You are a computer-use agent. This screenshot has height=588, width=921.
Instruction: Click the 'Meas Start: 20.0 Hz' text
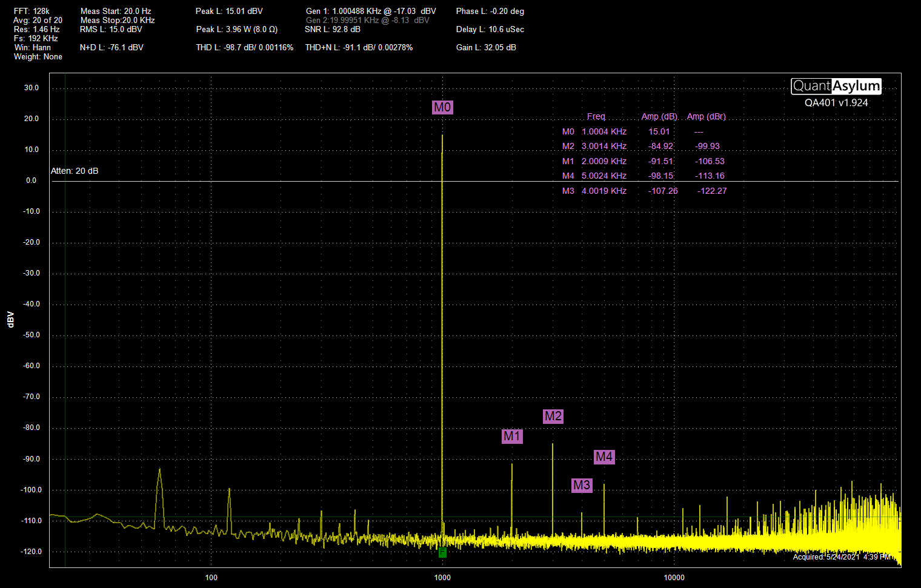coord(116,11)
